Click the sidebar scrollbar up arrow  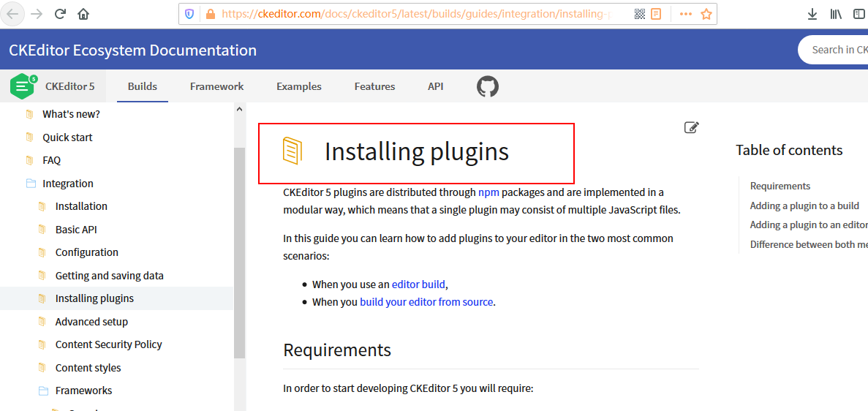pos(239,110)
